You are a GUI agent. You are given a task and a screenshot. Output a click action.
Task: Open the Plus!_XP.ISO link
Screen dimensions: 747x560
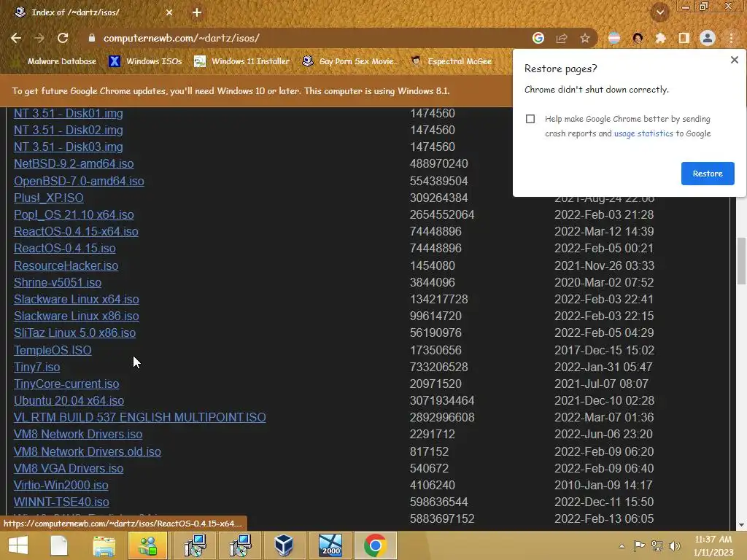(x=49, y=198)
